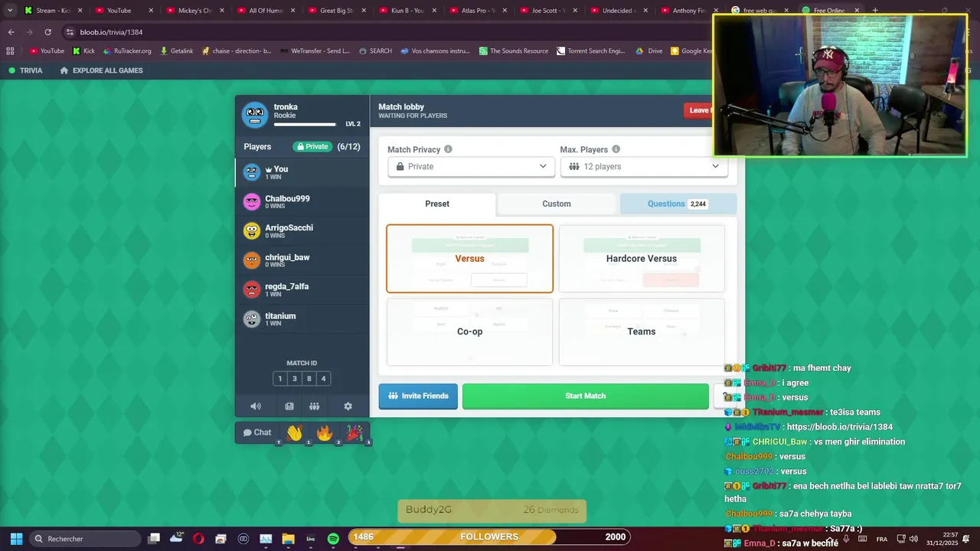Open the lobby settings gear icon
This screenshot has width=980, height=551.
tap(348, 406)
